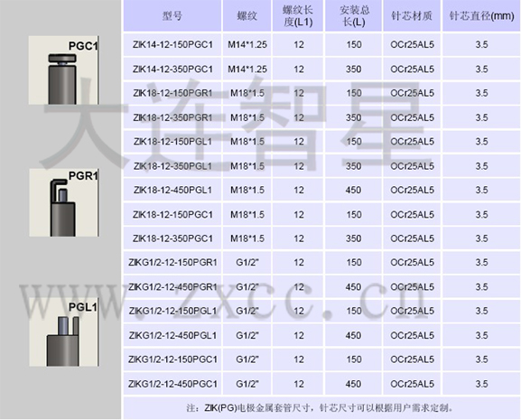Viewport: 521px width, 420px height.
Task: Click the M14*1.25 thread cell in first row
Action: [x=247, y=44]
